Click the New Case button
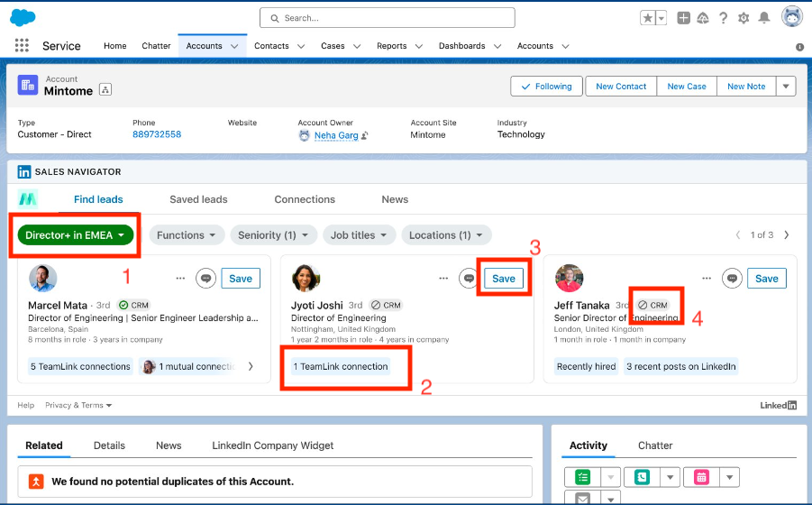Screen dimensions: 812x505 tap(687, 87)
